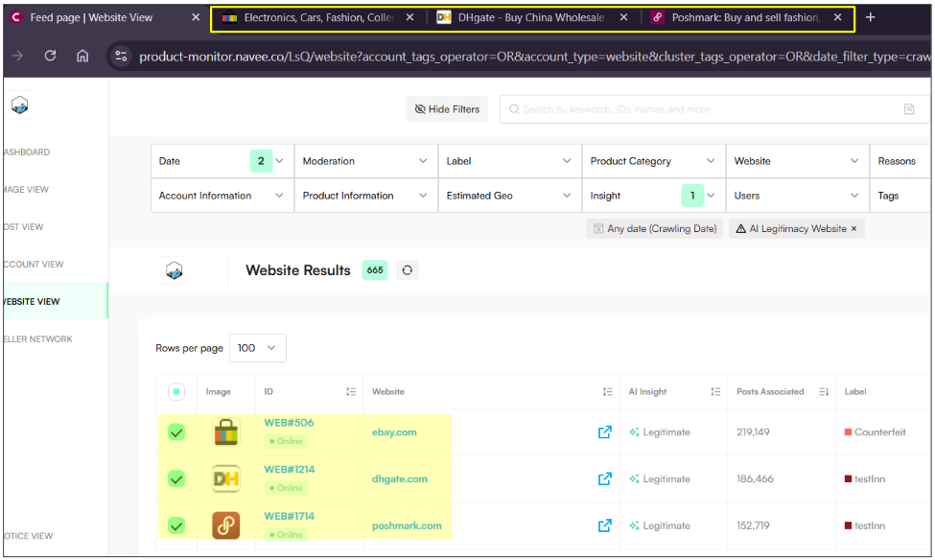Expand the Insight filter dropdown

654,196
